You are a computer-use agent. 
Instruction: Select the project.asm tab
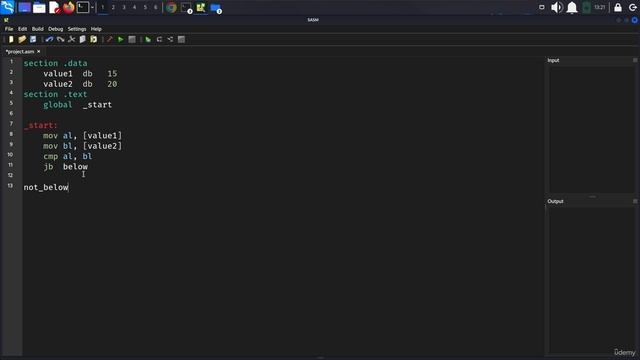click(x=20, y=51)
